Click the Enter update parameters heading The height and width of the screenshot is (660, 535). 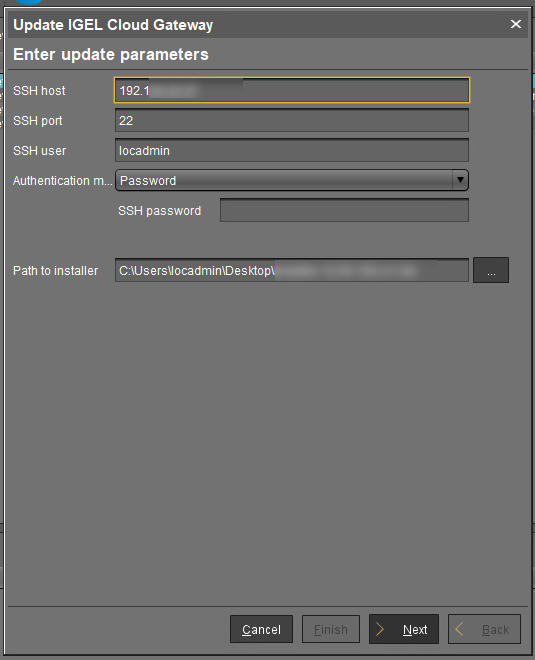111,54
